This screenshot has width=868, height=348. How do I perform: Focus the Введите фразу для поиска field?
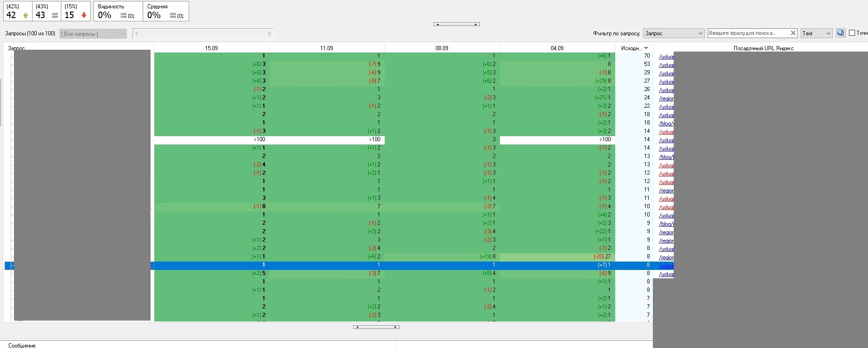pyautogui.click(x=748, y=33)
